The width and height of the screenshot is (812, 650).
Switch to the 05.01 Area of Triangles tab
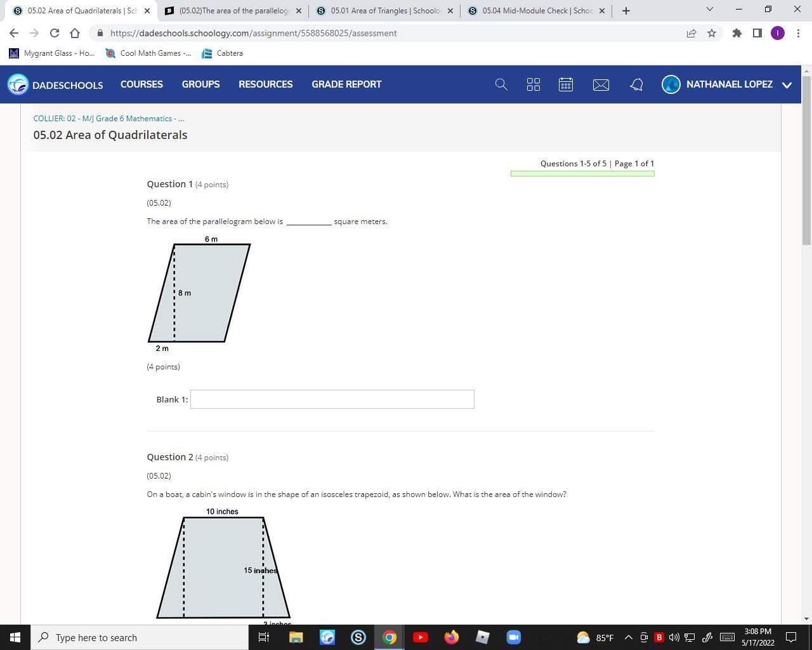pyautogui.click(x=384, y=11)
